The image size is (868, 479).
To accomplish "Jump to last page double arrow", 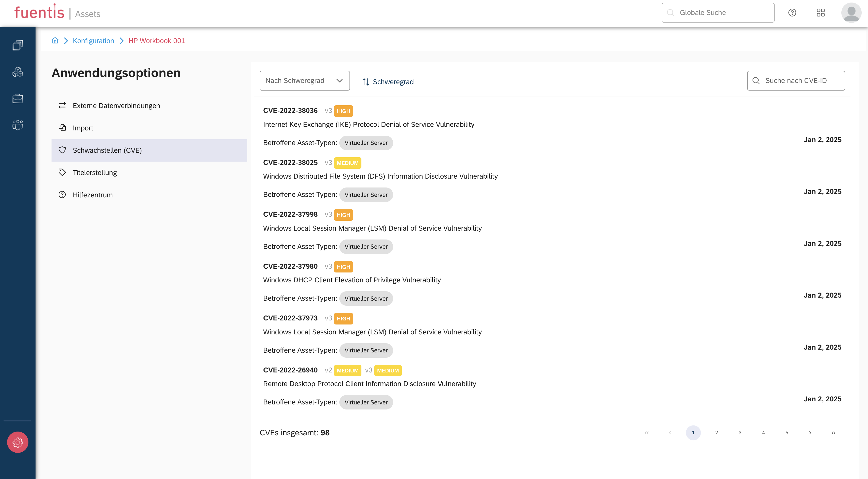I will pyautogui.click(x=833, y=433).
